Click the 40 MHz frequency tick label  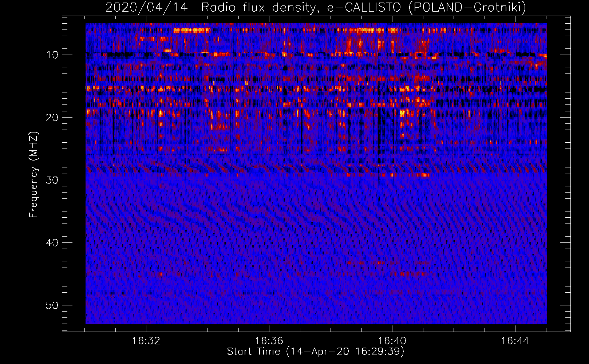tap(52, 243)
